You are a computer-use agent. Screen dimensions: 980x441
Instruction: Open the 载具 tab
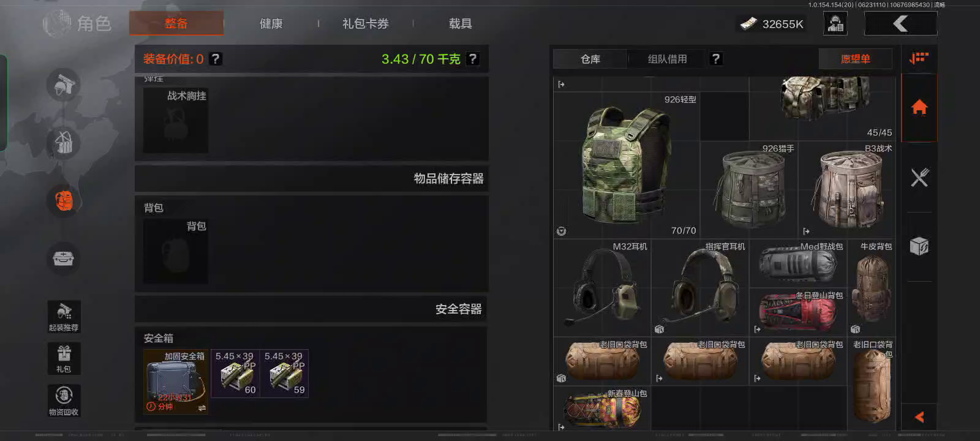[460, 24]
